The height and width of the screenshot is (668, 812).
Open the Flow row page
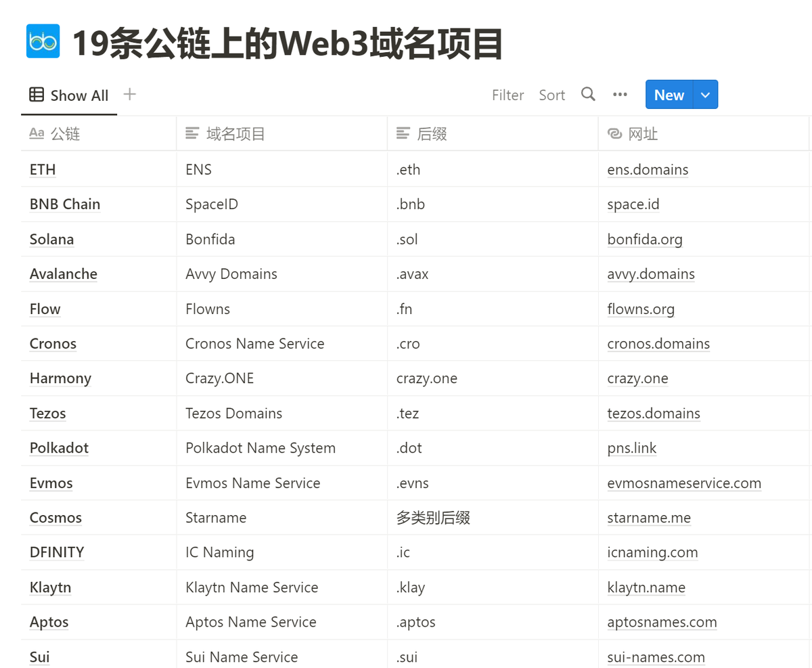tap(45, 309)
